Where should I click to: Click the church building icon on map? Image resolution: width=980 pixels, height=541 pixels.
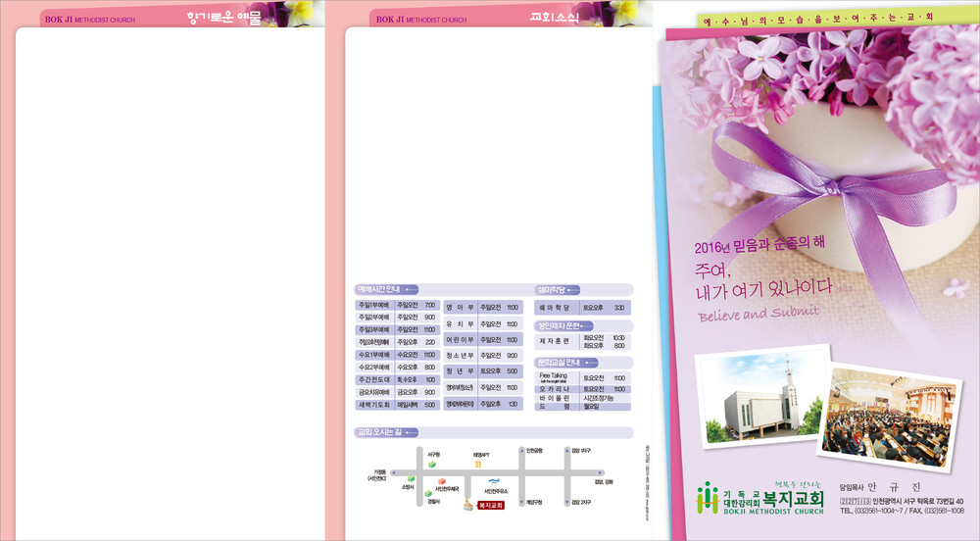click(467, 505)
